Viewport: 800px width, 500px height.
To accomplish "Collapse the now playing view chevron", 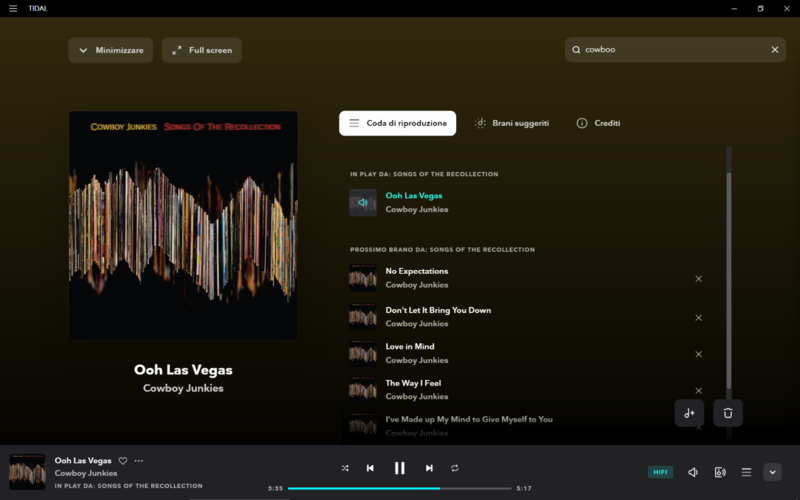I will 772,472.
